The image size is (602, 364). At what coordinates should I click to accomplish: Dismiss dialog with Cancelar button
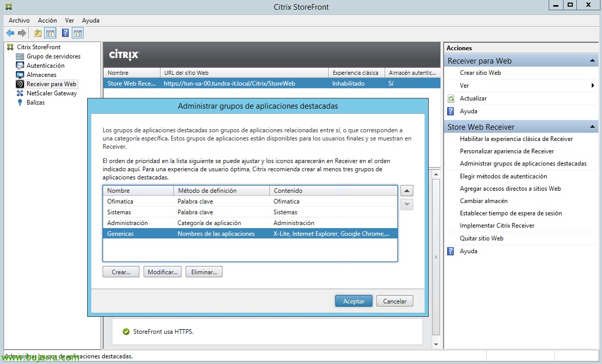(x=395, y=301)
